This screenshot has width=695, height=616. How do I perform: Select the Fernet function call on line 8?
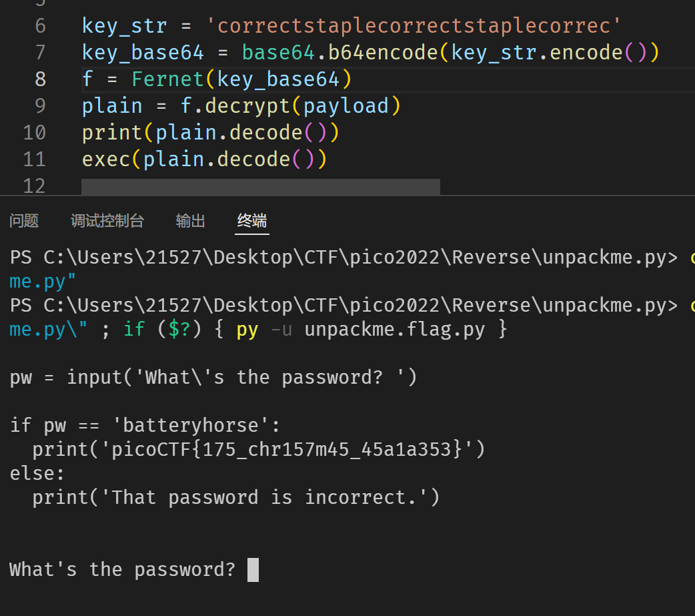[x=167, y=79]
